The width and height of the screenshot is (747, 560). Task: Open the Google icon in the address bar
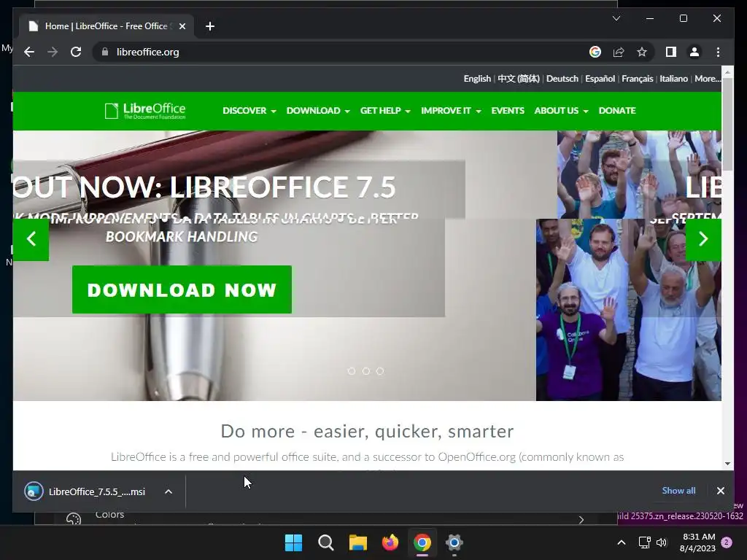coord(595,52)
